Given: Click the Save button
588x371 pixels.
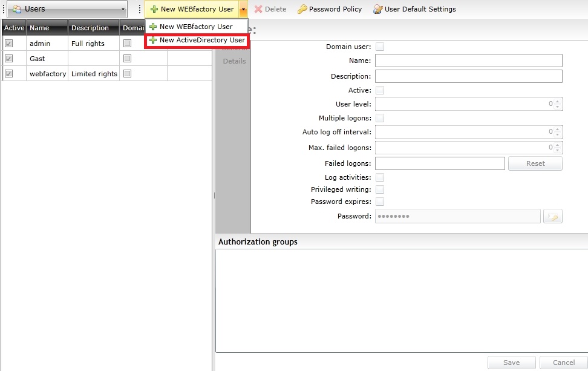Looking at the screenshot, I should click(x=511, y=363).
